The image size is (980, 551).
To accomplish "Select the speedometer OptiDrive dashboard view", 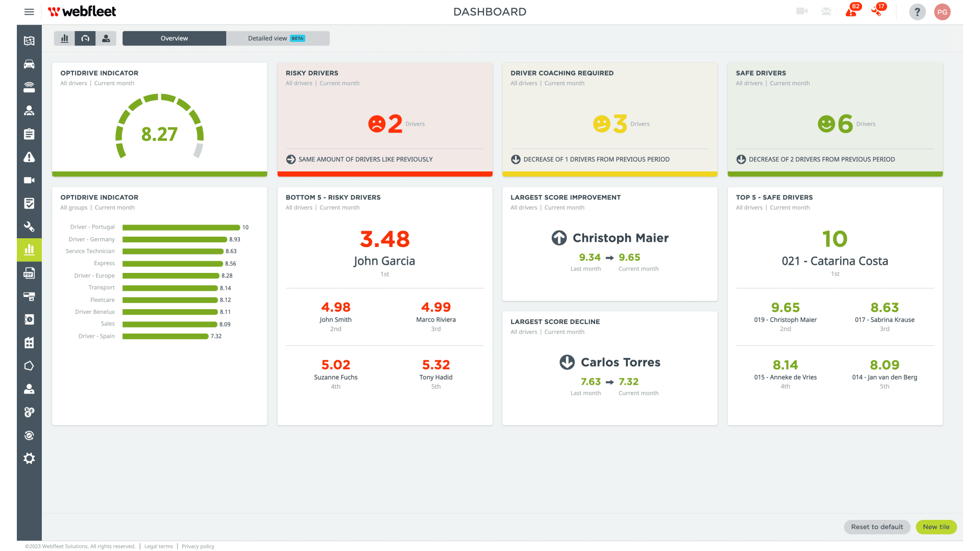I will (85, 38).
